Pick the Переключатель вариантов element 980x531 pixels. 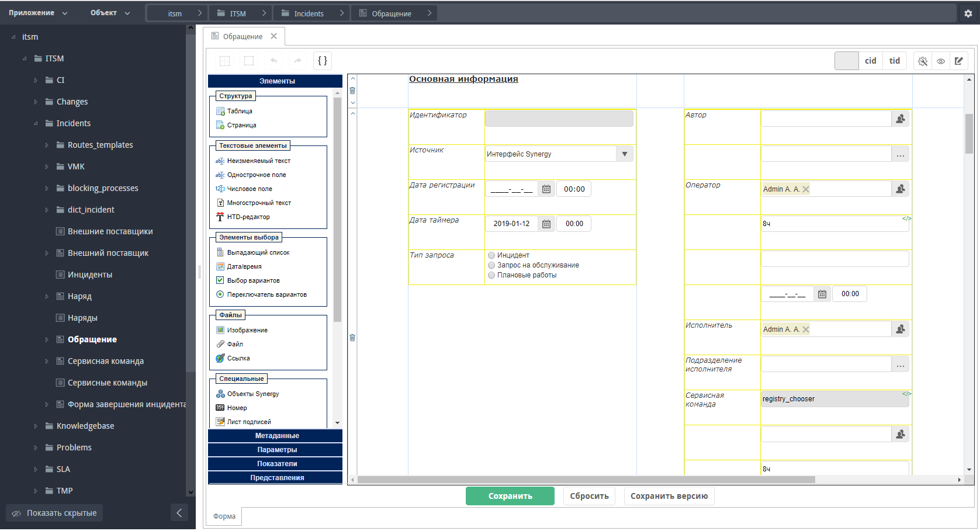(x=261, y=294)
